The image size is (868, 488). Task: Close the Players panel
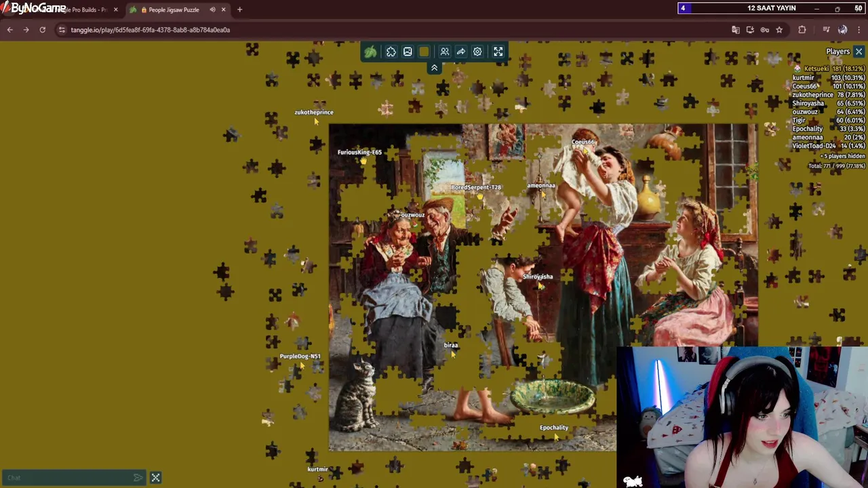[x=859, y=52]
